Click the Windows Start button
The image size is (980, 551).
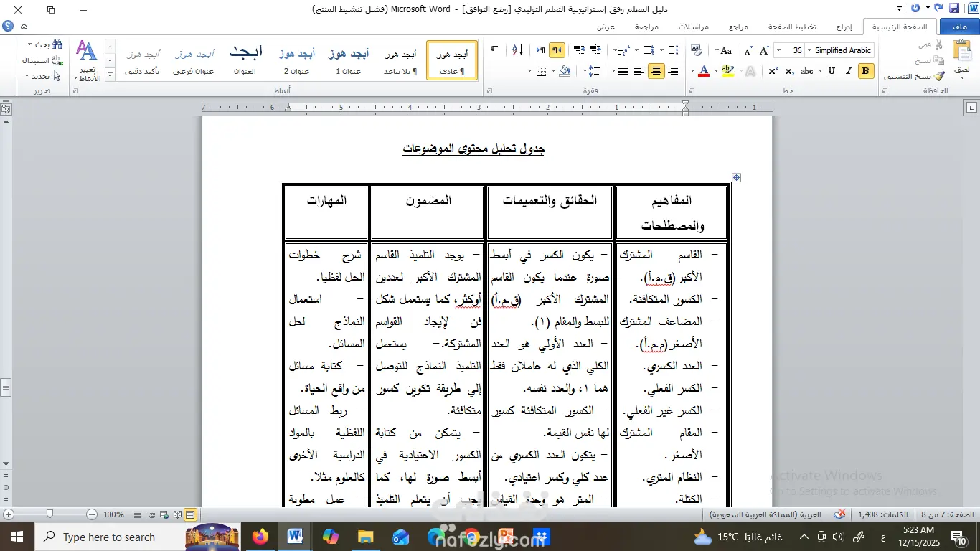pos(17,537)
